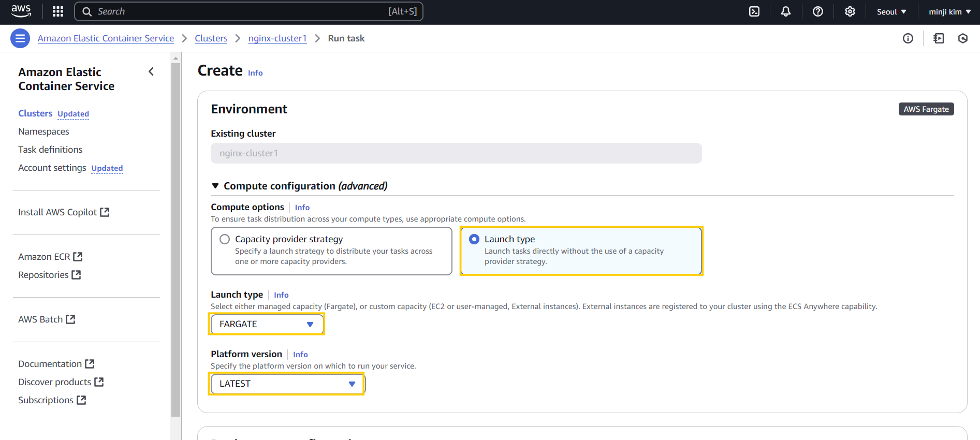980x440 pixels.
Task: Click the hexagon icon at right of breadcrumb bar
Action: [x=963, y=38]
